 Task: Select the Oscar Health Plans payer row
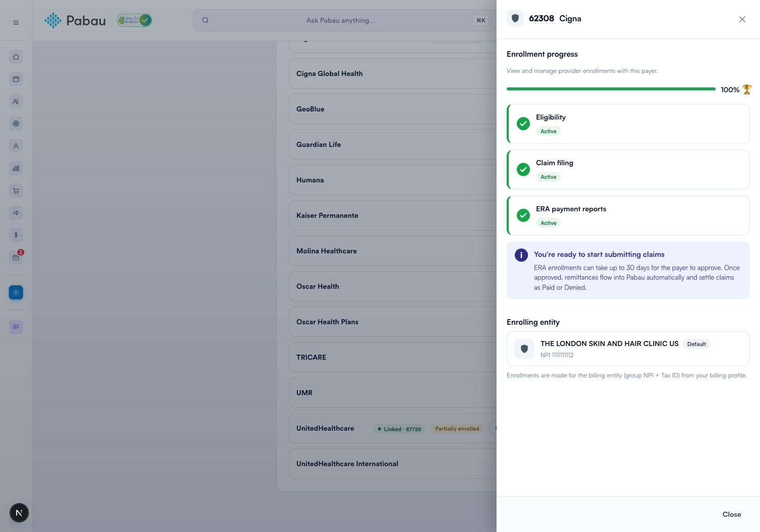point(393,322)
